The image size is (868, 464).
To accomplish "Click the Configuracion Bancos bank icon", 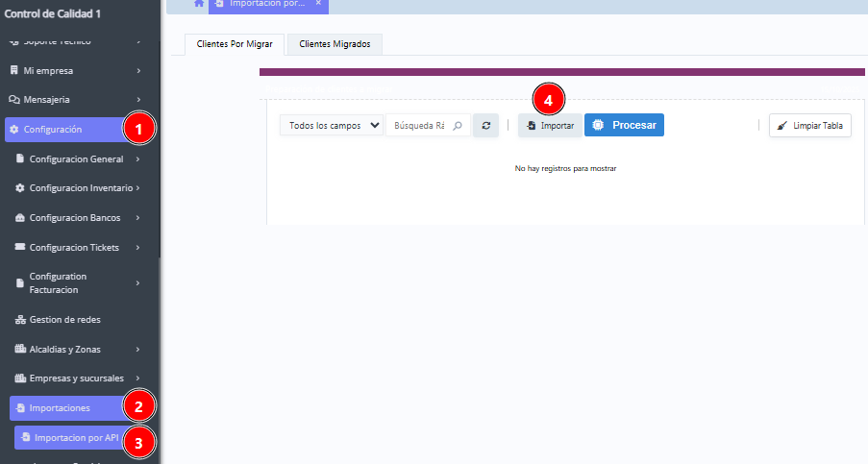I will tap(20, 218).
